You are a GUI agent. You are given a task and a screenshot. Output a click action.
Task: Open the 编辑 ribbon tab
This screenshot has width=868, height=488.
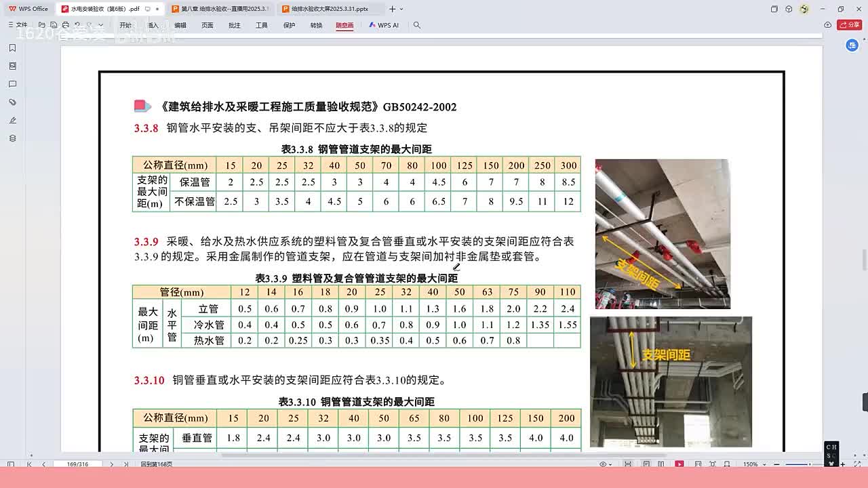click(180, 25)
